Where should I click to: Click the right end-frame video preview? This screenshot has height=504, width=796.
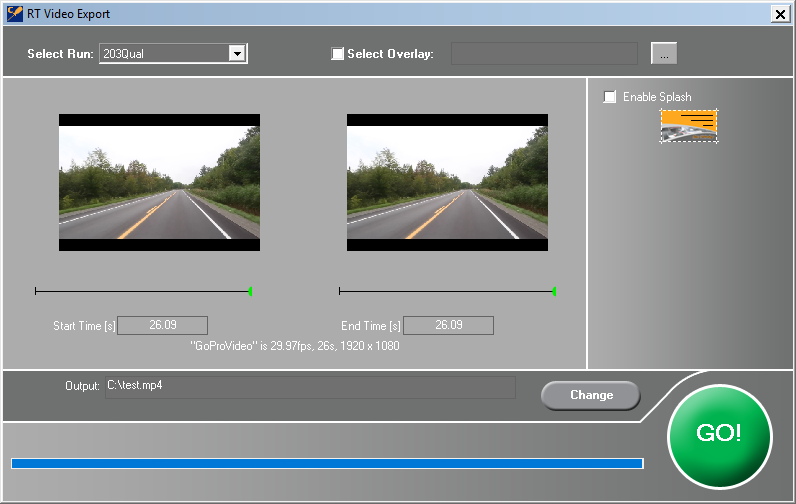(447, 182)
